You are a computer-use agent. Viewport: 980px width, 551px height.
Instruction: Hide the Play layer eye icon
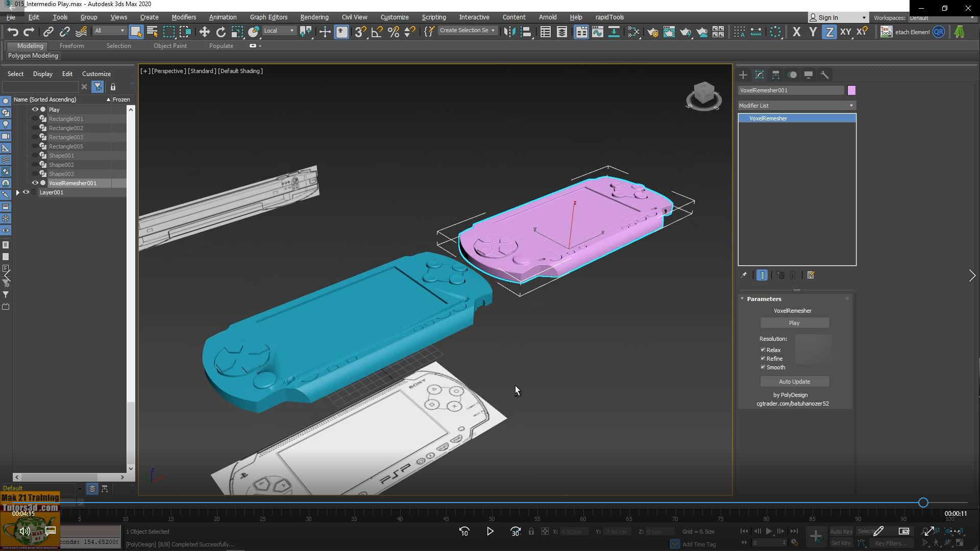pyautogui.click(x=35, y=110)
